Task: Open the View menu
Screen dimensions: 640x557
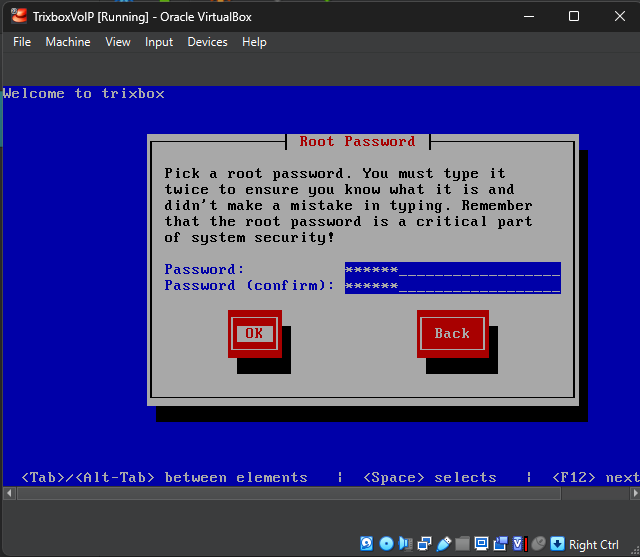Action: [118, 42]
